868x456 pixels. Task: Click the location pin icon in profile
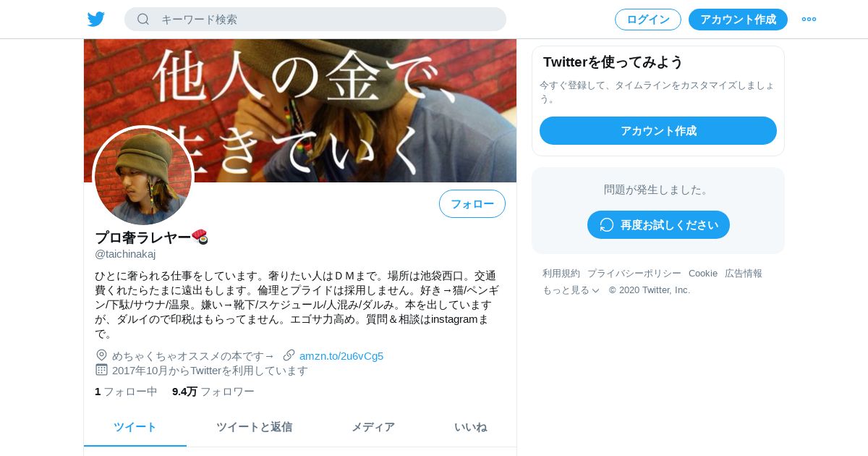(x=101, y=355)
